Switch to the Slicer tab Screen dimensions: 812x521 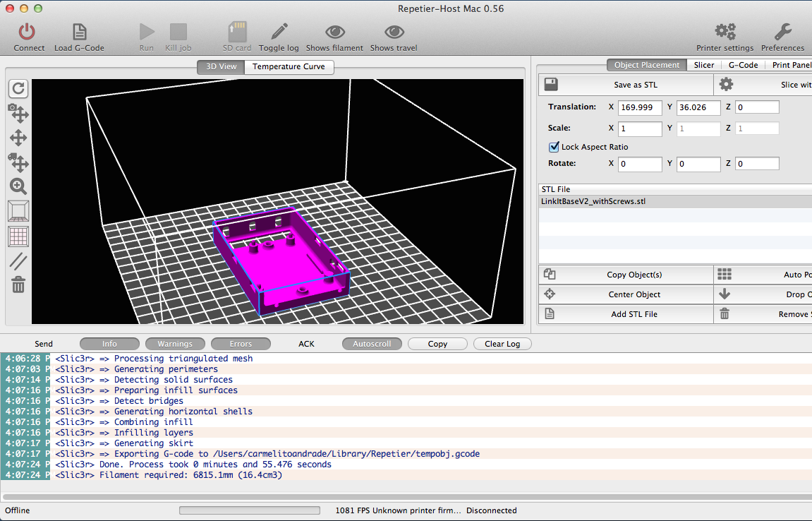tap(704, 65)
